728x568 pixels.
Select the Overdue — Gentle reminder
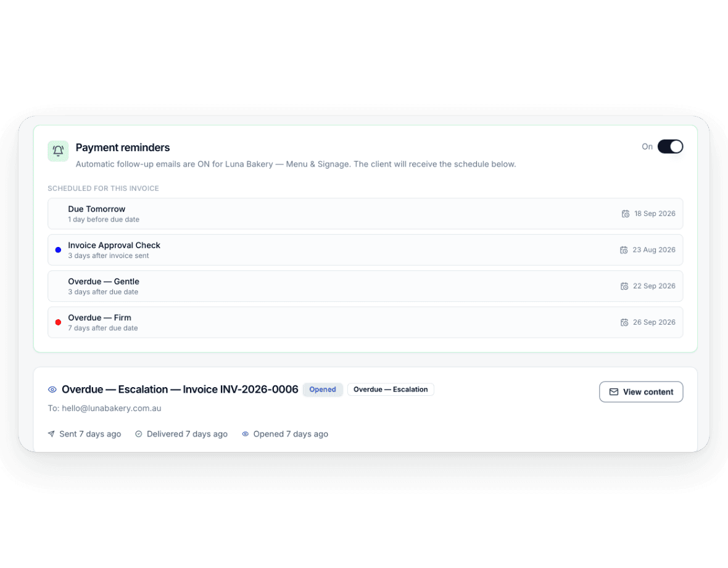(365, 286)
